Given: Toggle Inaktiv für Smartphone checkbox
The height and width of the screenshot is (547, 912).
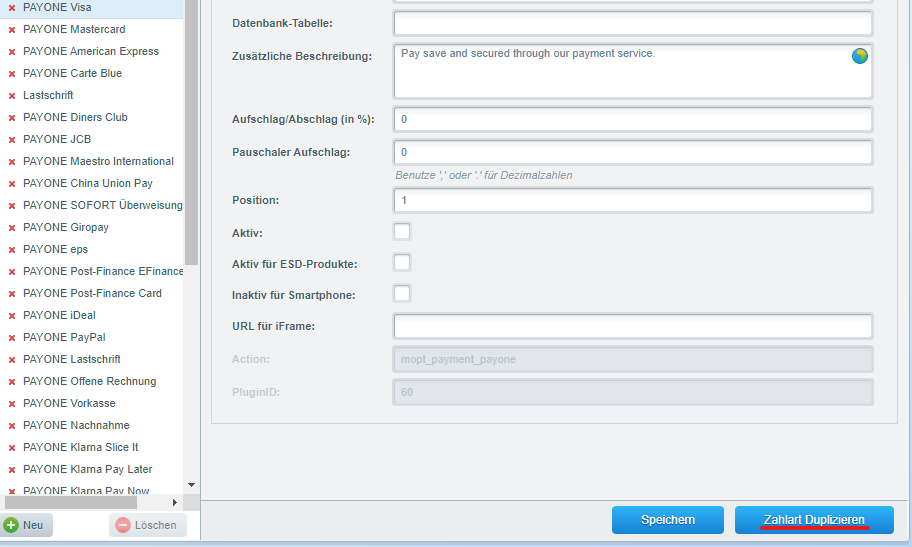Looking at the screenshot, I should click(402, 293).
